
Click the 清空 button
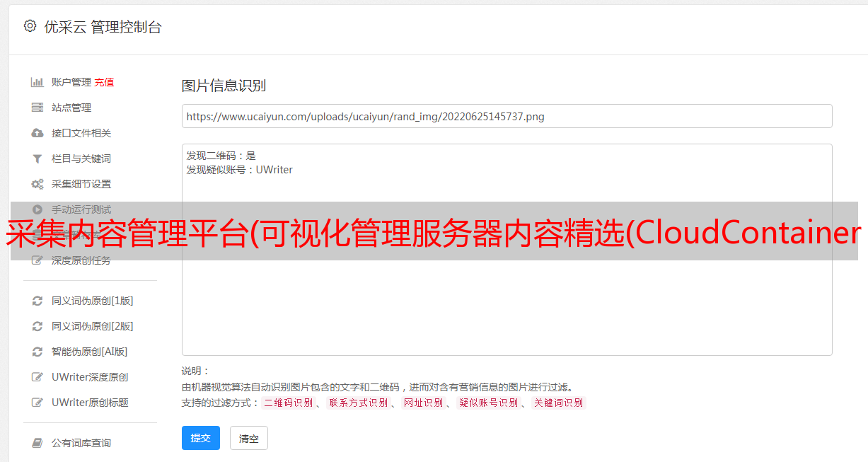pyautogui.click(x=249, y=438)
